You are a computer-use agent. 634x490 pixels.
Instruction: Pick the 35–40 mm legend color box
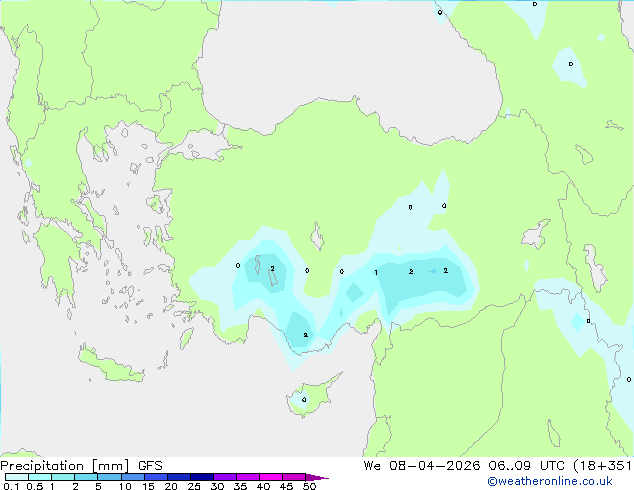click(248, 477)
